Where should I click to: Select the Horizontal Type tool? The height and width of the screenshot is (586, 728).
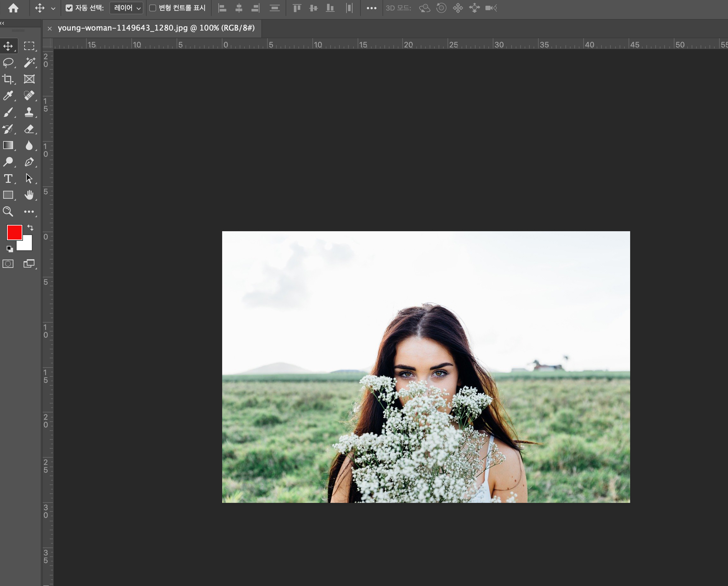coord(8,179)
